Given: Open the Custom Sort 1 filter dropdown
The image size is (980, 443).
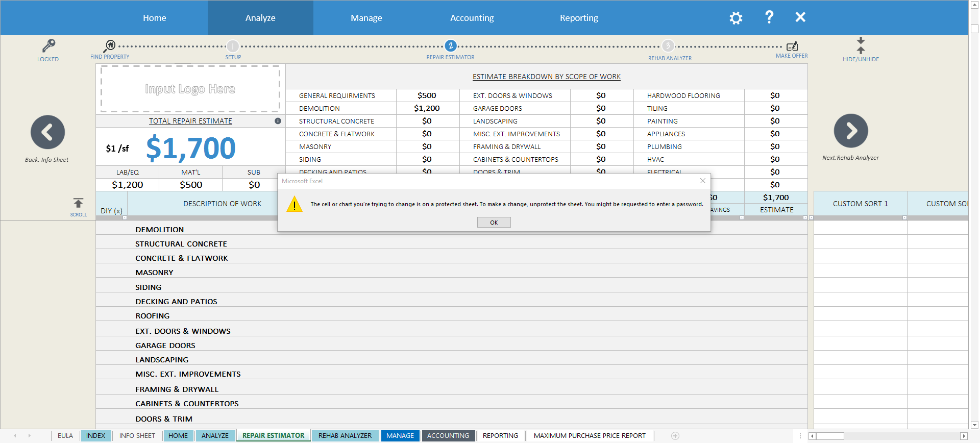Looking at the screenshot, I should tap(904, 217).
